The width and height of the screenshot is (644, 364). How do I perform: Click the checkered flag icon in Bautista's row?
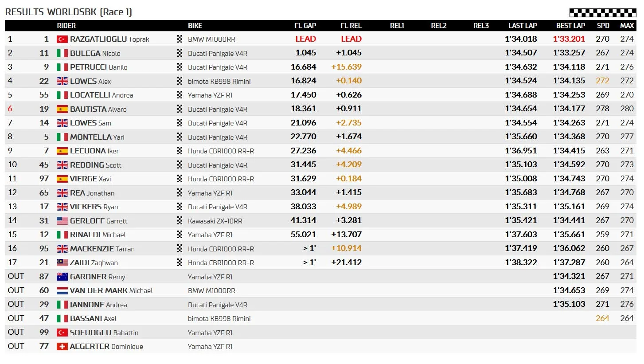[x=180, y=109]
